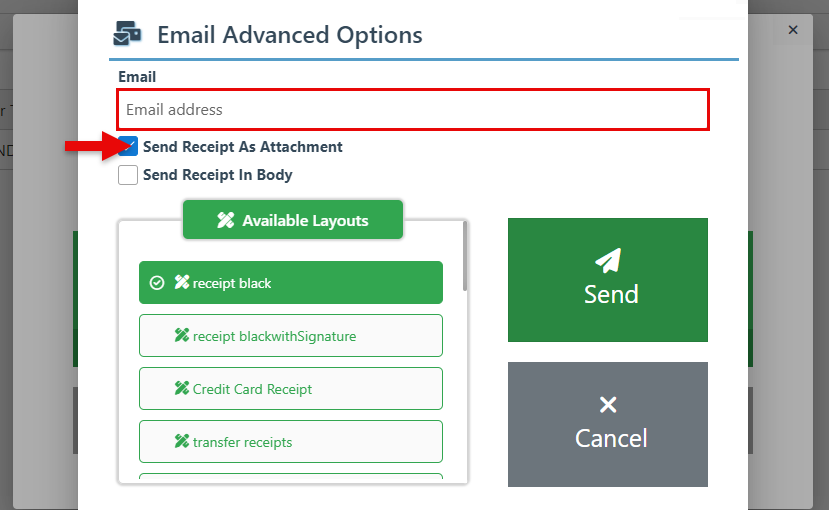Image resolution: width=829 pixels, height=510 pixels.
Task: Click the layout icon beside Credit Card Receipt
Action: [182, 389]
